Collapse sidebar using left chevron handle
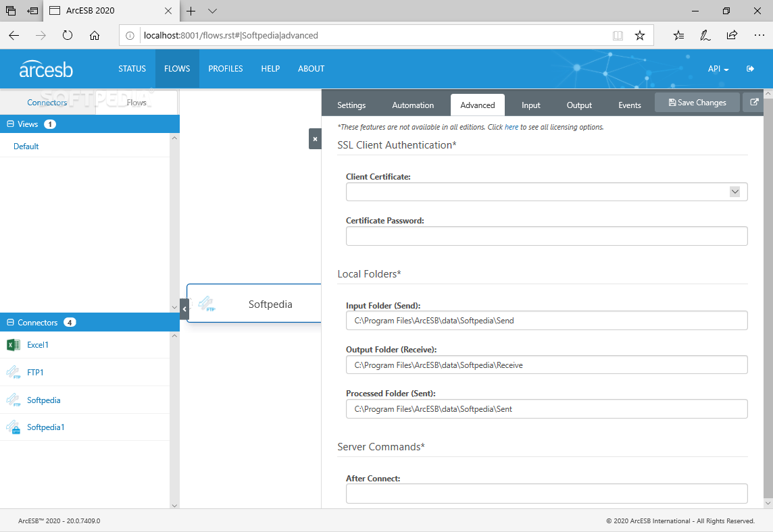The height and width of the screenshot is (532, 773). coord(184,309)
